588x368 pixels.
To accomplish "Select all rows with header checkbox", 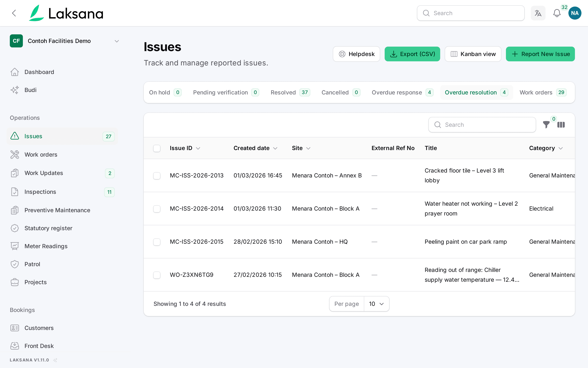I will click(x=157, y=148).
